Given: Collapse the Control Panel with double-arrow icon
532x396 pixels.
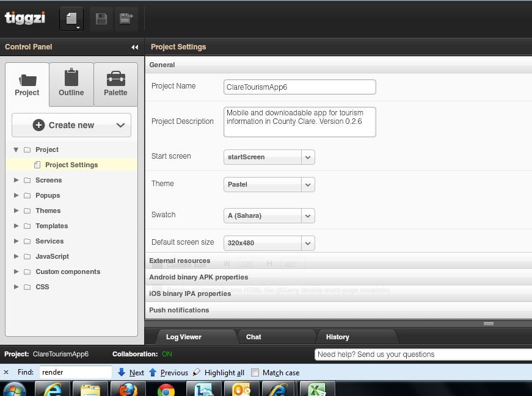Looking at the screenshot, I should (x=134, y=47).
